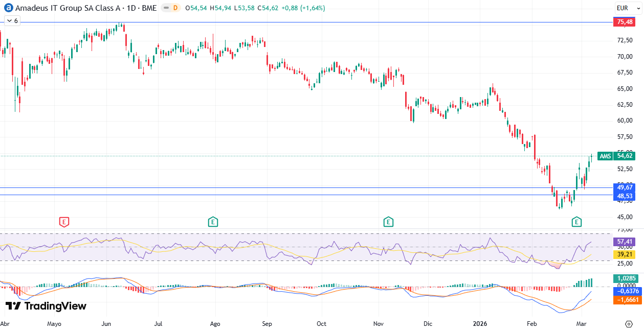
Task: Click the green earnings marker near Ago
Action: pyautogui.click(x=213, y=222)
